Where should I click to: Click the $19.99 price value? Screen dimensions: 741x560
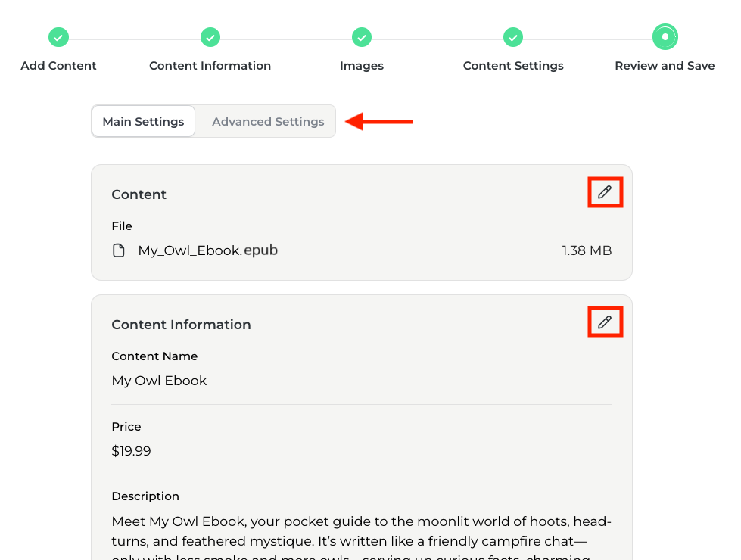point(131,451)
